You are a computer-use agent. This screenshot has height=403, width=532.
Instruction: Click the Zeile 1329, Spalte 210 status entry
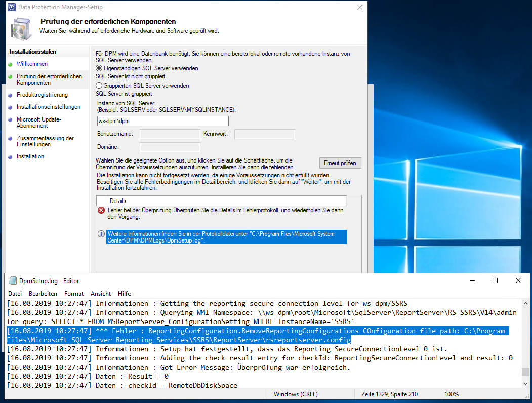click(x=389, y=394)
